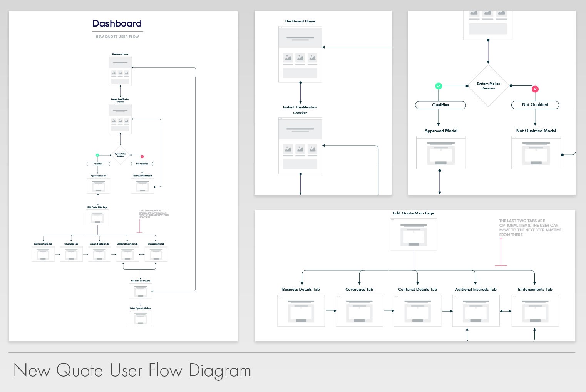Select the small Coverages Tab thumbnail in the overview
The image size is (586, 392).
click(71, 254)
